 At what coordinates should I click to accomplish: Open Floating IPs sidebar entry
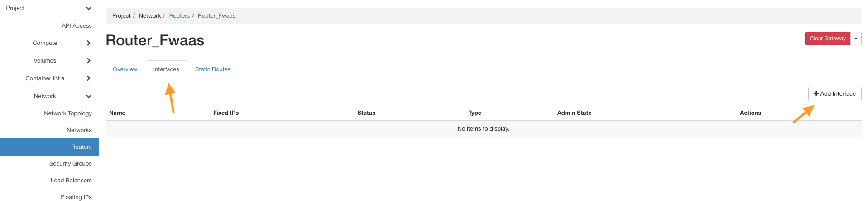tap(76, 197)
